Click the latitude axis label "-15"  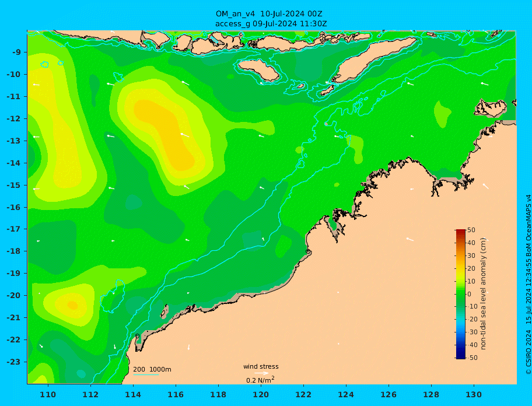(x=14, y=185)
